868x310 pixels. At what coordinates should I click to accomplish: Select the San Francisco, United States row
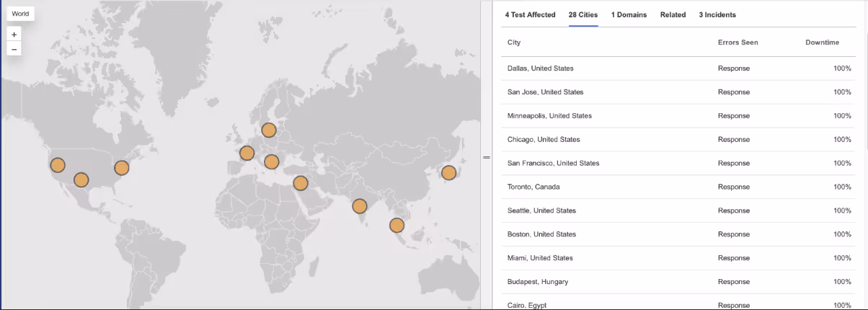tap(678, 163)
